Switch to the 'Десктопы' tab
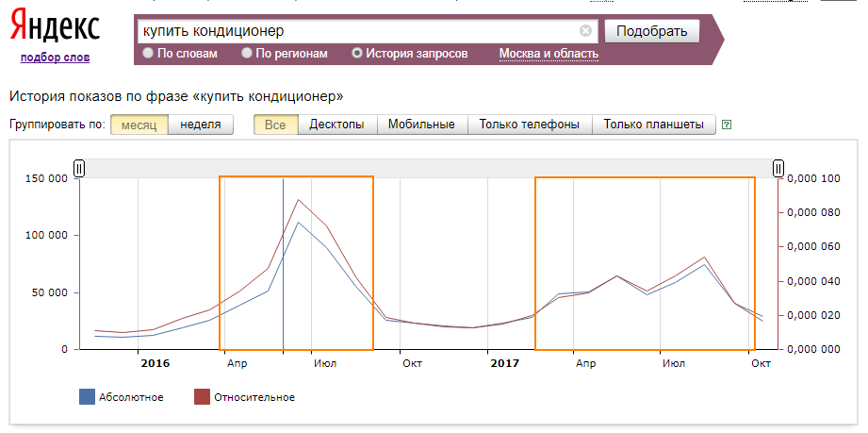This screenshot has height=433, width=868. tap(337, 125)
